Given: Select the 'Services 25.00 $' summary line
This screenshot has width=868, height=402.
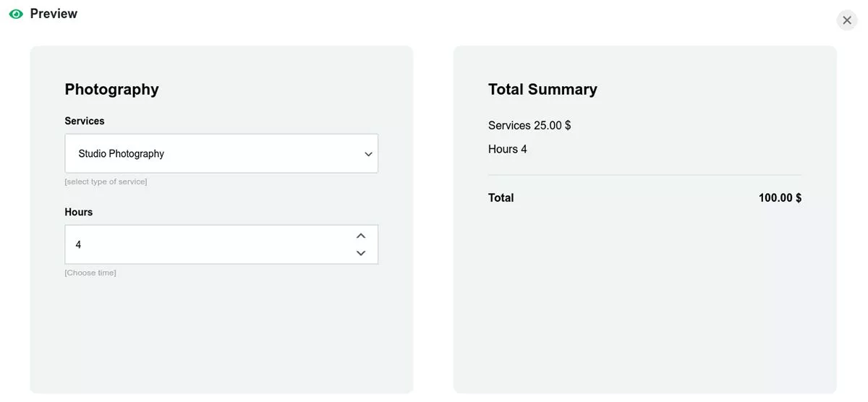Looking at the screenshot, I should point(529,125).
